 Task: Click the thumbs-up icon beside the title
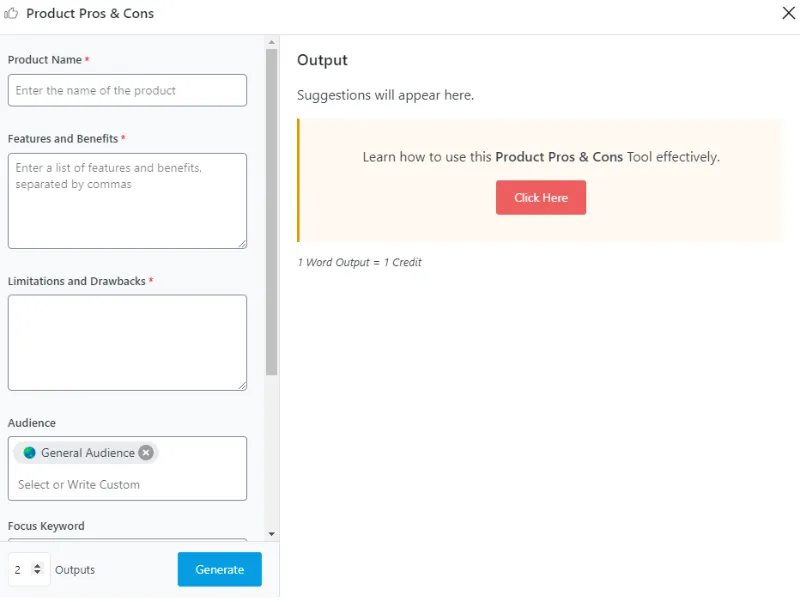coord(13,14)
